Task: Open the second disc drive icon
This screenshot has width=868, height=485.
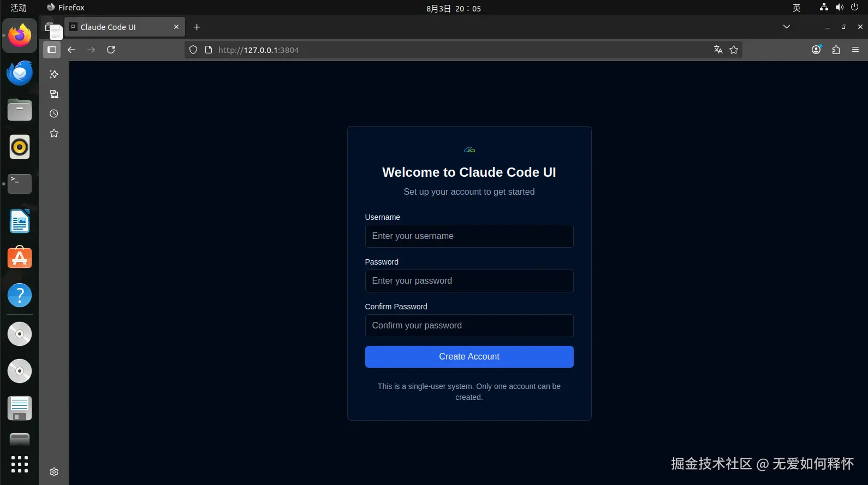Action: pos(20,371)
